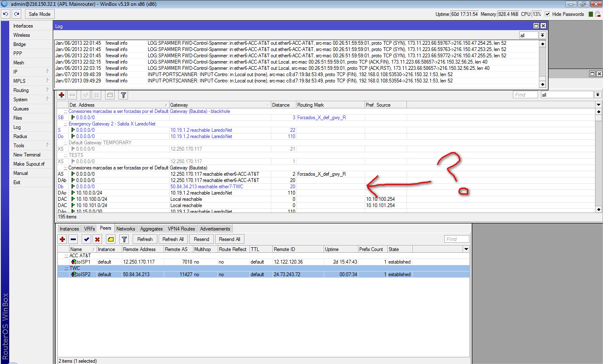Sort peers by the Remote AS column header

(x=178, y=249)
